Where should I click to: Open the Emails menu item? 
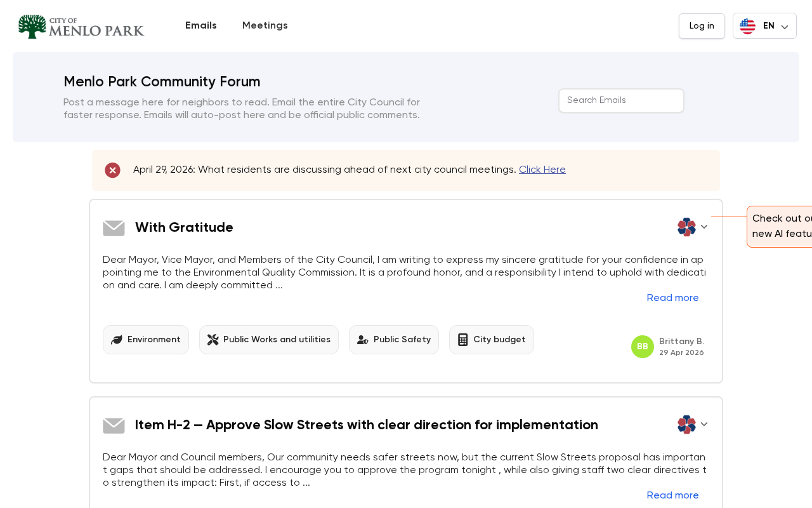(x=201, y=26)
